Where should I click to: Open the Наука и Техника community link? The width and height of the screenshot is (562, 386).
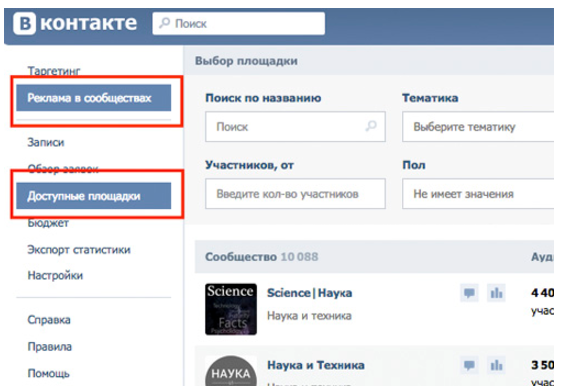click(316, 365)
